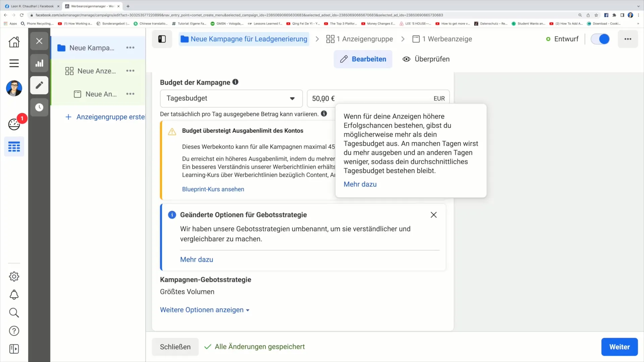Go to 1 Anzeigengruppe breadcrumb
Screen dimensions: 644x362
click(359, 39)
